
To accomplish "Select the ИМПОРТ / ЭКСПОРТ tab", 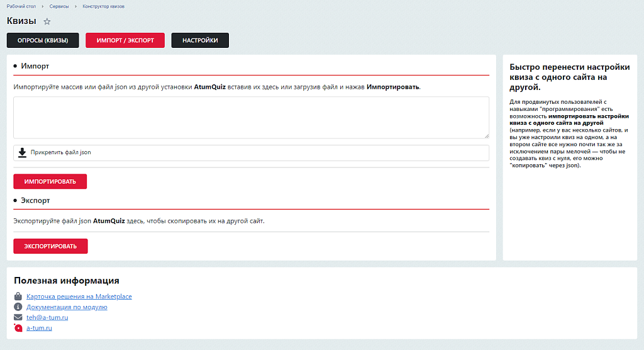I will coord(125,40).
